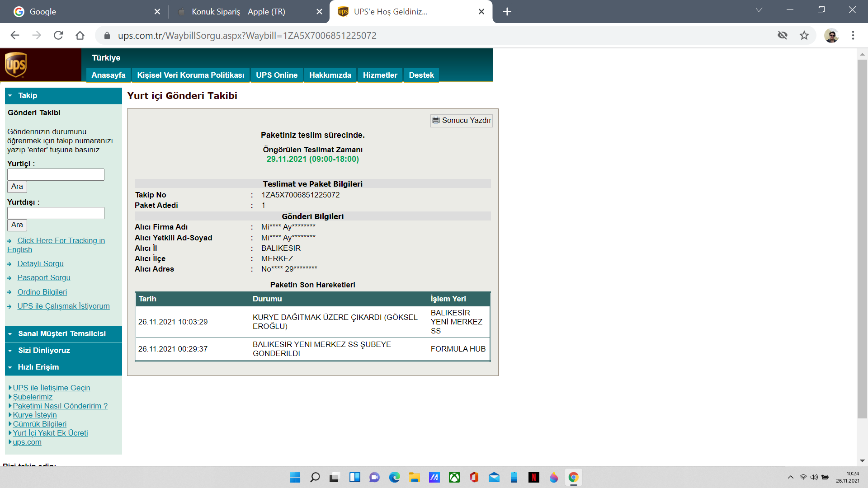Open the browser home page icon
Screen dimensions: 868x488
coord(80,35)
